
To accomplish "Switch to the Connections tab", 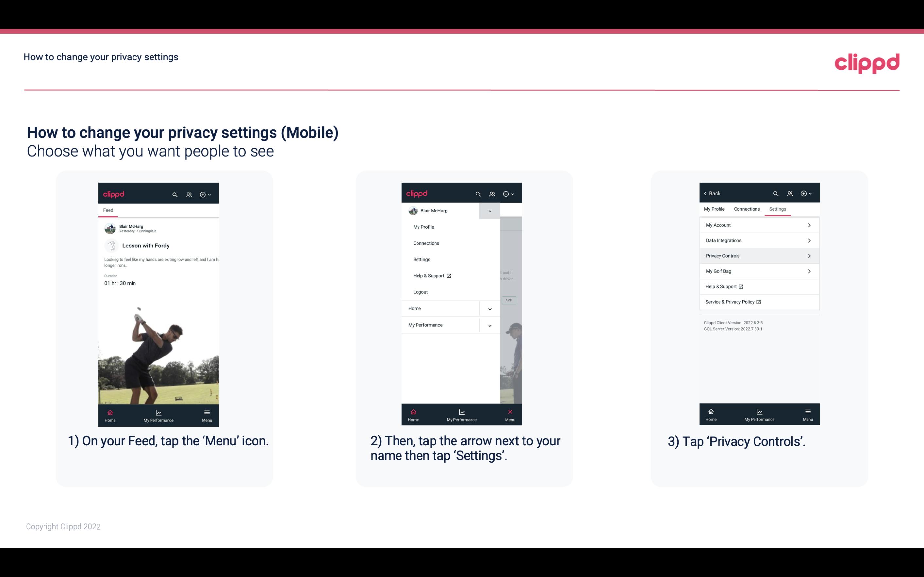I will 746,209.
